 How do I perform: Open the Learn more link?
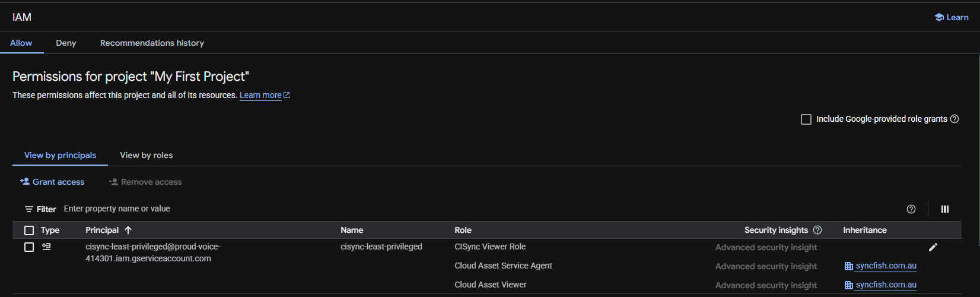point(260,95)
